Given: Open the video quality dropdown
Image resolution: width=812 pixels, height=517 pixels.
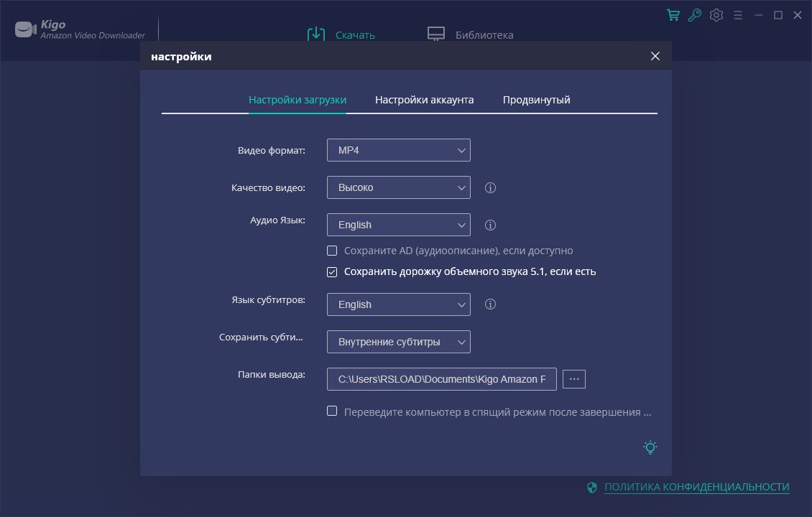Looking at the screenshot, I should [x=399, y=187].
